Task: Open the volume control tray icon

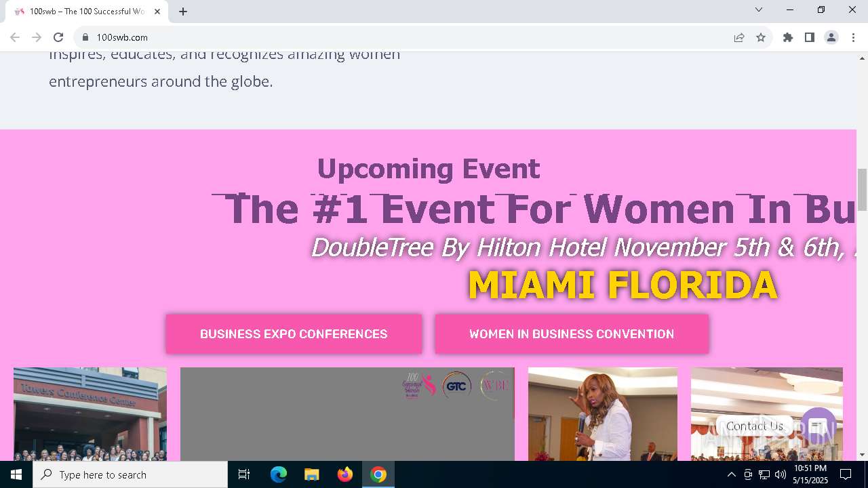Action: coord(781,474)
